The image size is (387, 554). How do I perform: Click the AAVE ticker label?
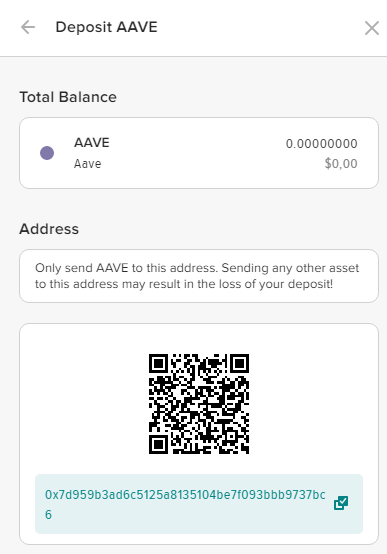[x=92, y=142]
